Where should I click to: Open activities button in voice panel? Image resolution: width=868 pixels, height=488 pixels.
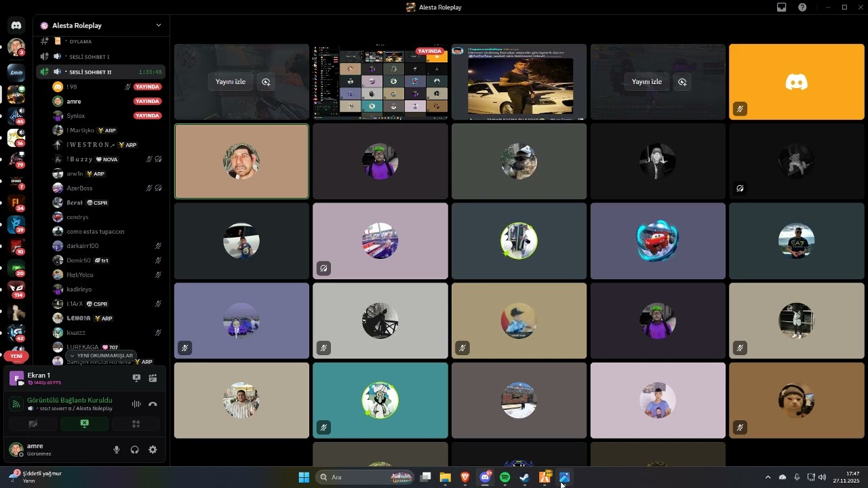(136, 424)
